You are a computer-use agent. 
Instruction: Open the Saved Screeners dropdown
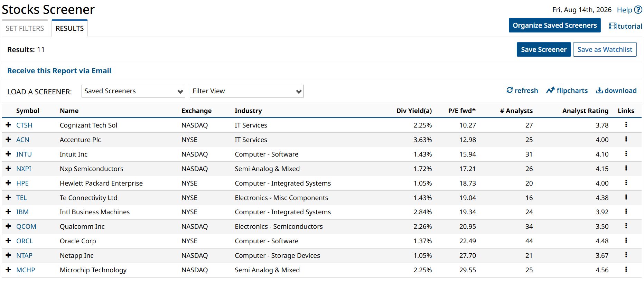click(x=133, y=91)
